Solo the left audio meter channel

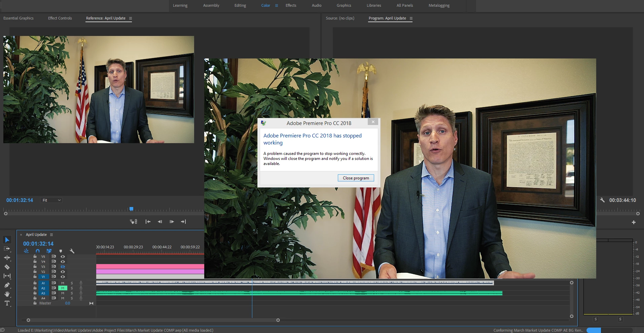[596, 319]
